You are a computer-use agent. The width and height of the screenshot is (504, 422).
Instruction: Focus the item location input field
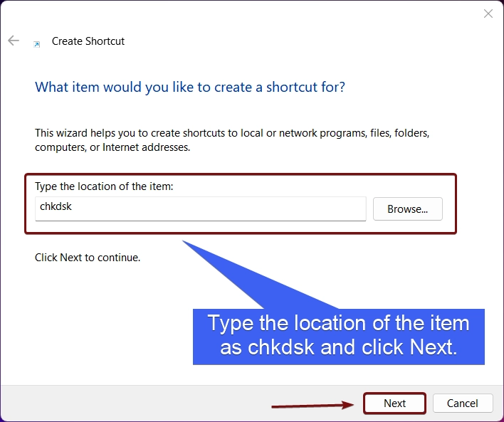(x=200, y=209)
